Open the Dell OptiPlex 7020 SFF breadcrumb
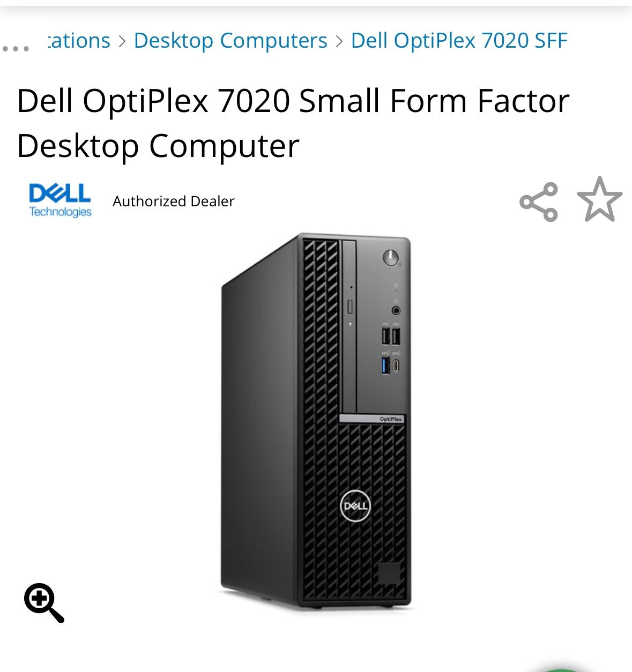 [459, 41]
